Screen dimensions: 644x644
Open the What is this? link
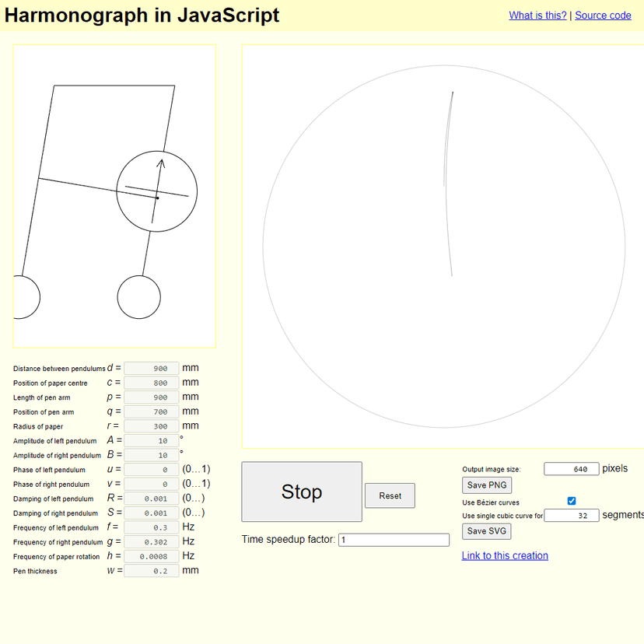[x=537, y=15]
